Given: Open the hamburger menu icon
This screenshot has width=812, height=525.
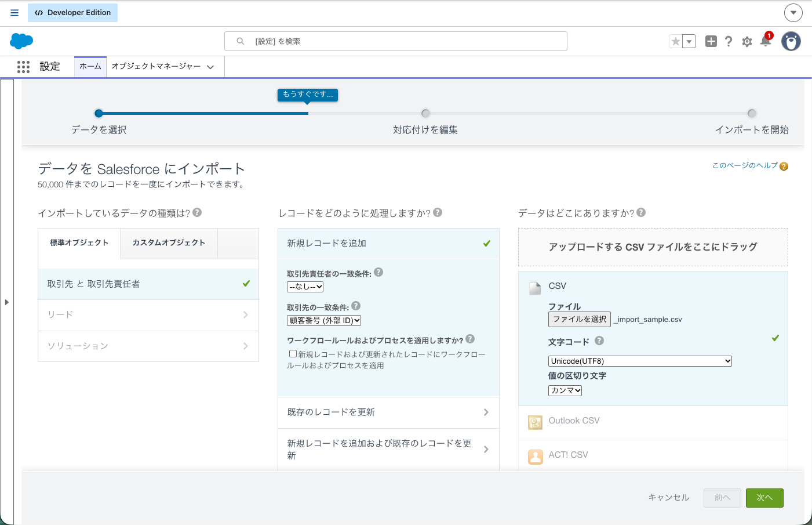Looking at the screenshot, I should click(14, 12).
